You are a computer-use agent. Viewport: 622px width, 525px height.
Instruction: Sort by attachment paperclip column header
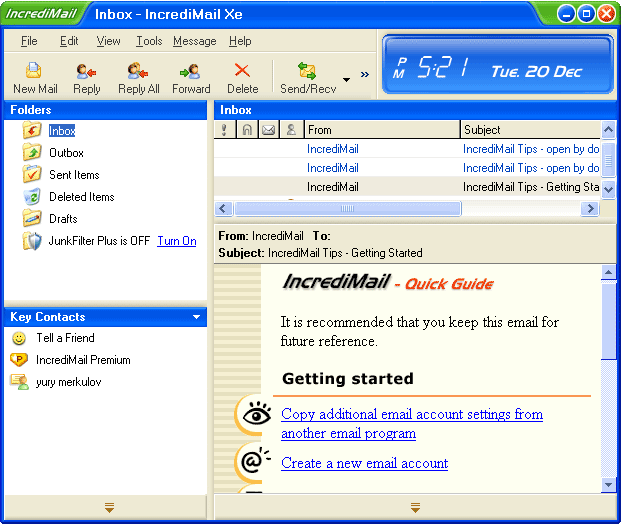[247, 129]
